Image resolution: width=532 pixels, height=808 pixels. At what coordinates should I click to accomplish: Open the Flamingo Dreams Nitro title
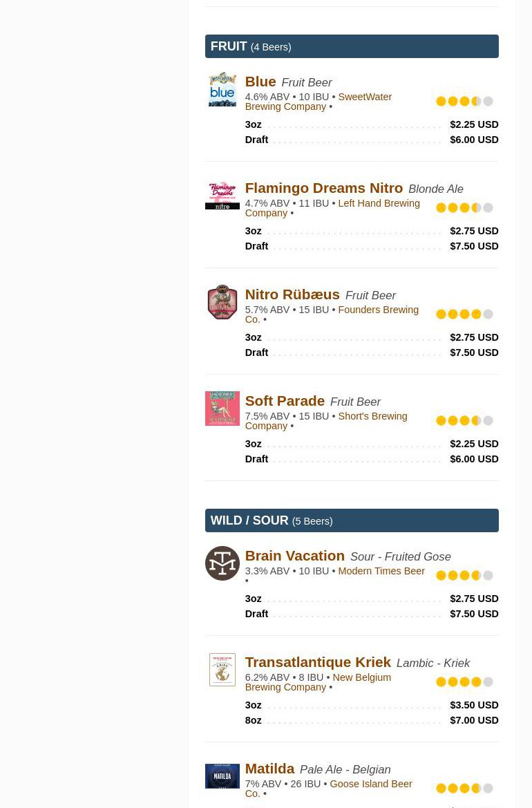click(x=324, y=188)
